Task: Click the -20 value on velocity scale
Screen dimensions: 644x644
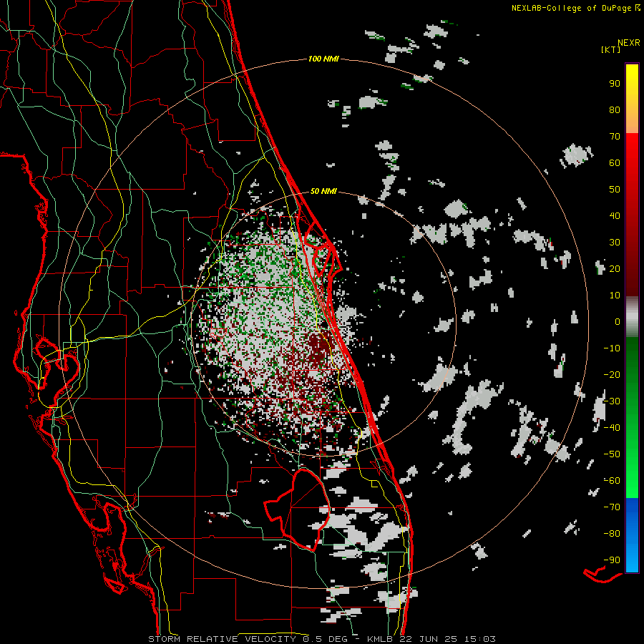Action: point(612,374)
